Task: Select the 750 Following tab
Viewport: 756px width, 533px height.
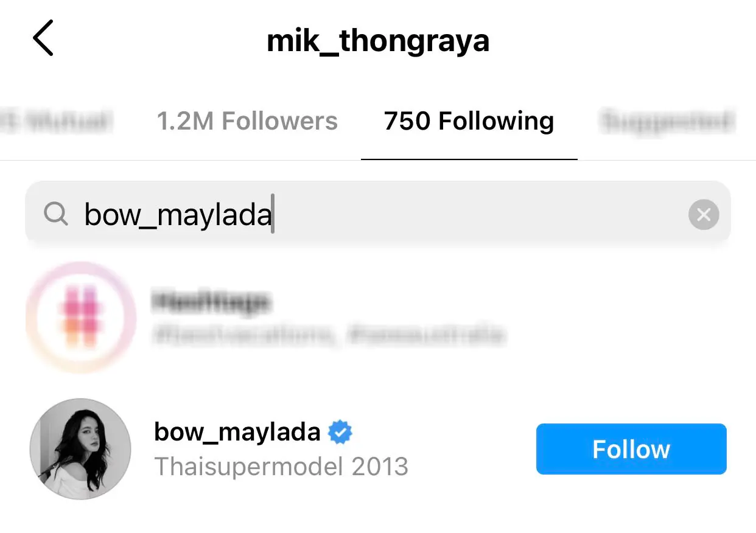Action: click(x=469, y=121)
